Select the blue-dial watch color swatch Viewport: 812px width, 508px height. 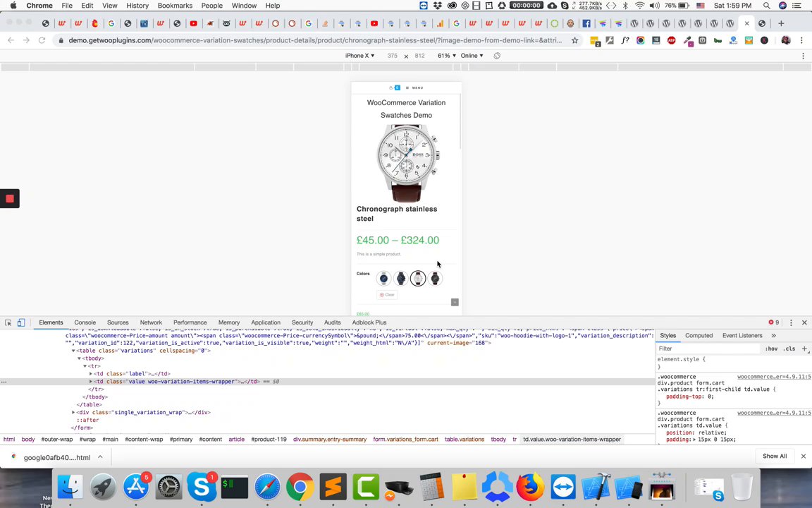tap(383, 279)
